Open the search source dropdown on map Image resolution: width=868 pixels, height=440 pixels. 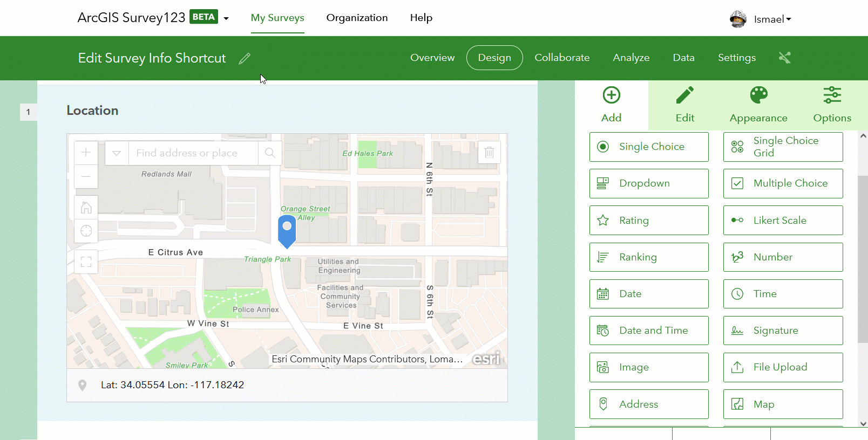[x=117, y=153]
